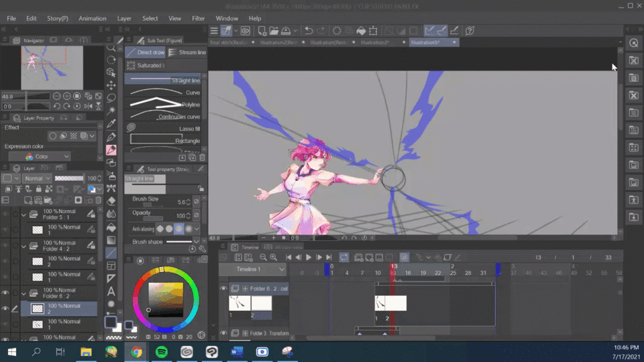Image resolution: width=644 pixels, height=362 pixels.
Task: Delete sub tool with trash icon
Action: (202, 158)
